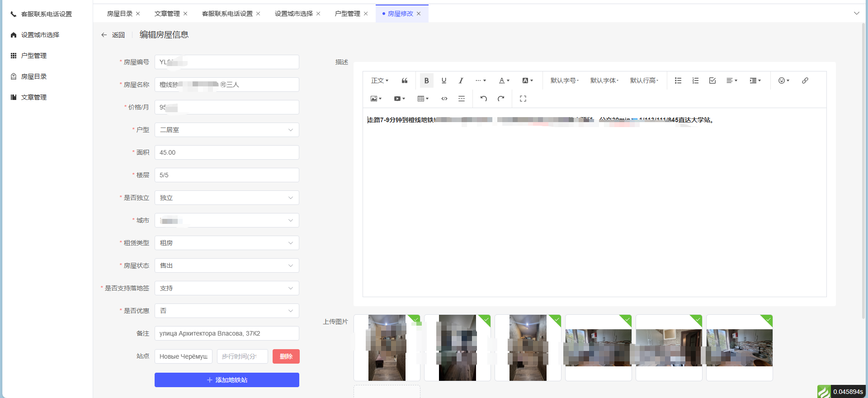This screenshot has height=398, width=868.
Task: Open insert image menu
Action: click(x=376, y=99)
